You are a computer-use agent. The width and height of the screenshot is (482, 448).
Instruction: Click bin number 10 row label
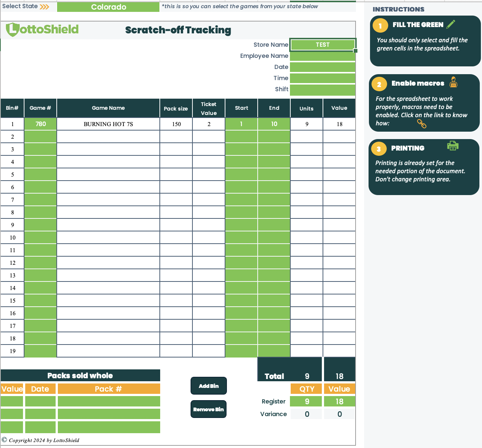click(12, 237)
